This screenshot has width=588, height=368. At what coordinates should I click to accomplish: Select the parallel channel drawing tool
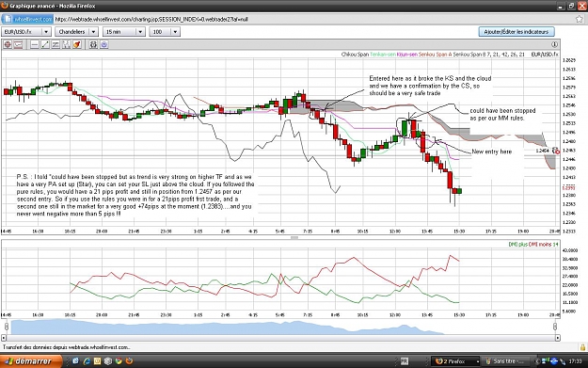56,44
